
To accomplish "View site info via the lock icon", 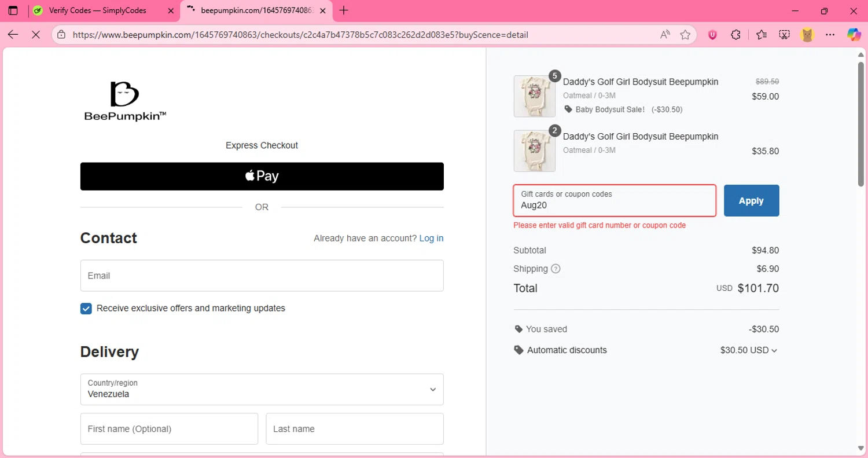I will point(62,35).
